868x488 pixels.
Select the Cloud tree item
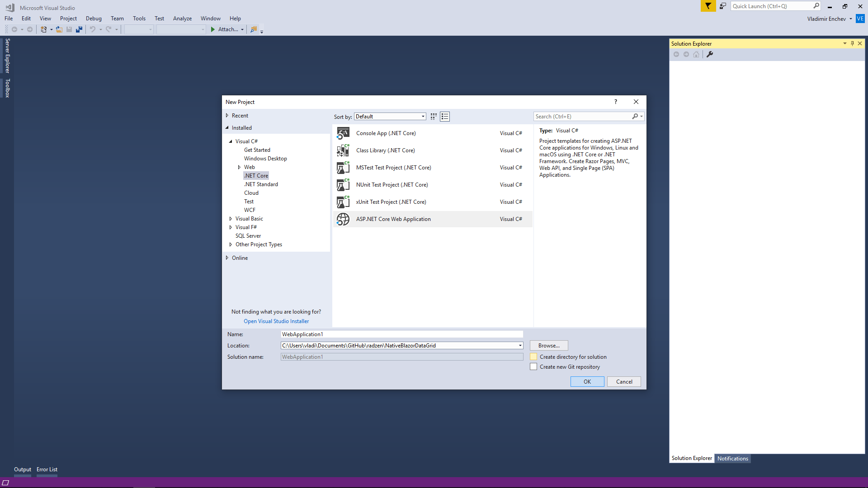coord(251,193)
